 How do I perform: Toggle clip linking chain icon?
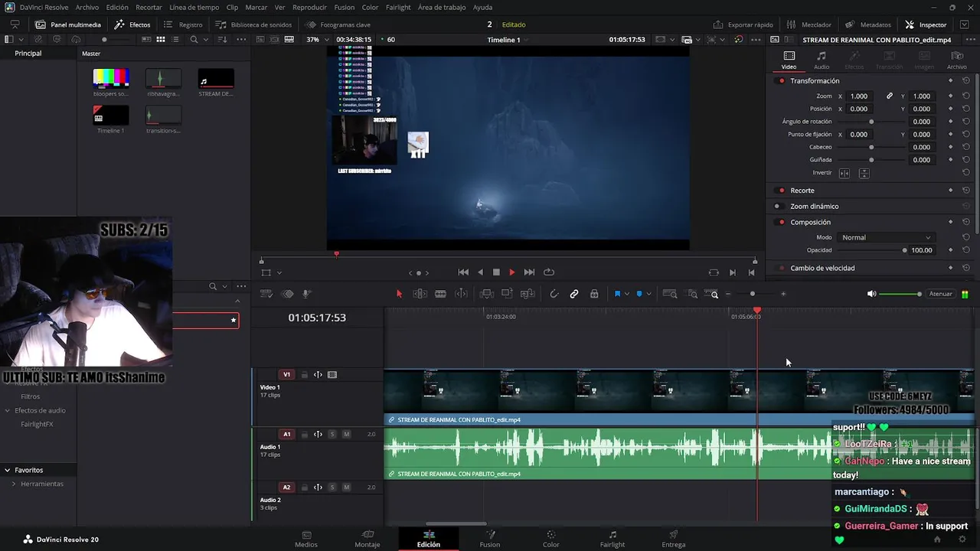[574, 294]
